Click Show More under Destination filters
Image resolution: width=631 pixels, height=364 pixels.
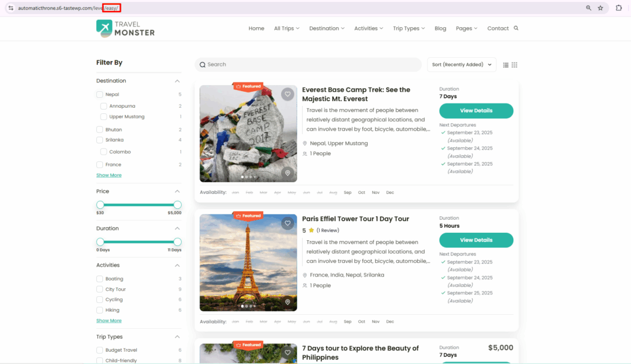[108, 176]
